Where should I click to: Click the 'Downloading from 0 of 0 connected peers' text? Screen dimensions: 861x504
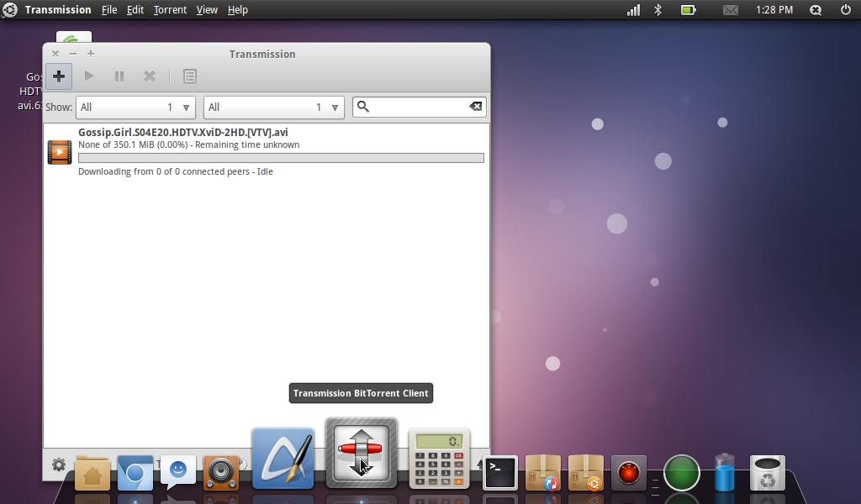(x=164, y=171)
